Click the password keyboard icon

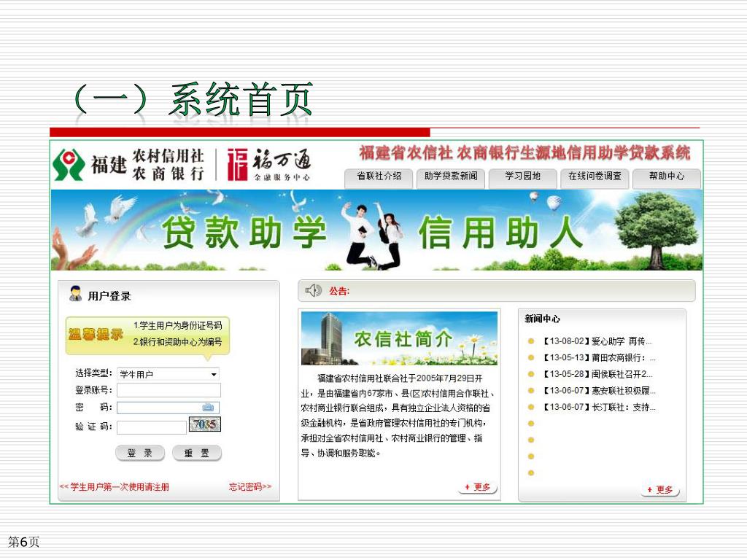click(208, 407)
